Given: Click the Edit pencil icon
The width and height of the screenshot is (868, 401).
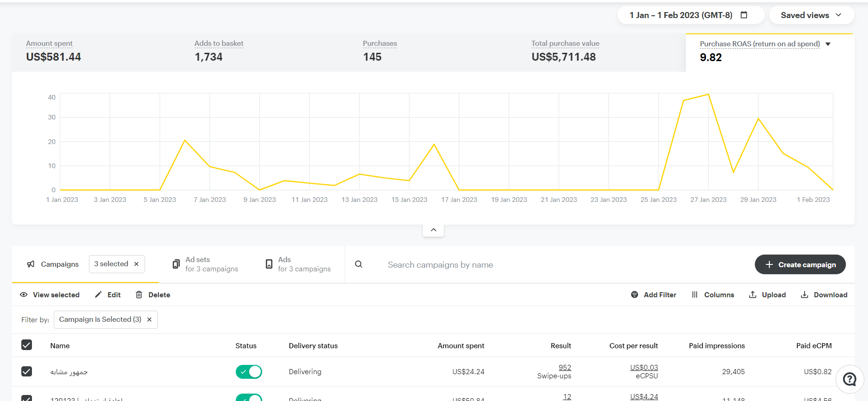Looking at the screenshot, I should (x=98, y=295).
